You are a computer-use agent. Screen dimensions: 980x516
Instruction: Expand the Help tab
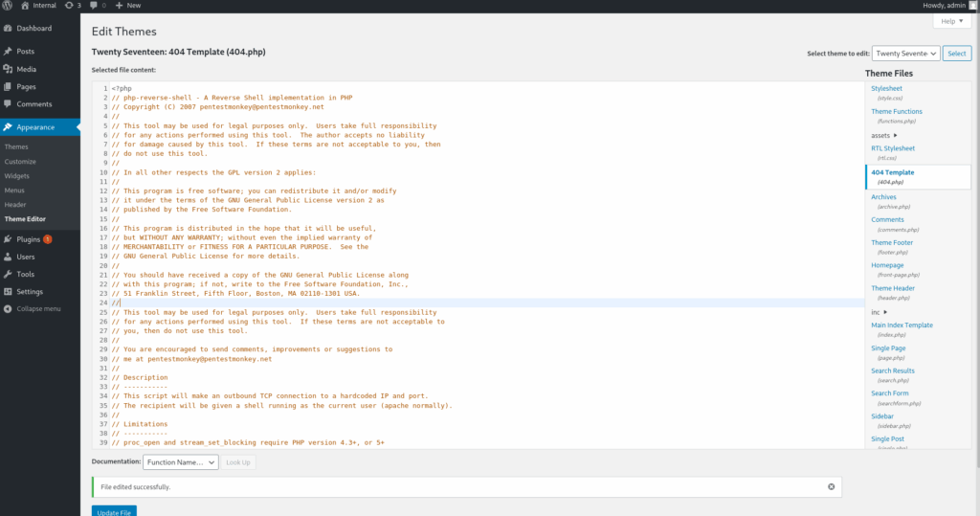point(951,21)
